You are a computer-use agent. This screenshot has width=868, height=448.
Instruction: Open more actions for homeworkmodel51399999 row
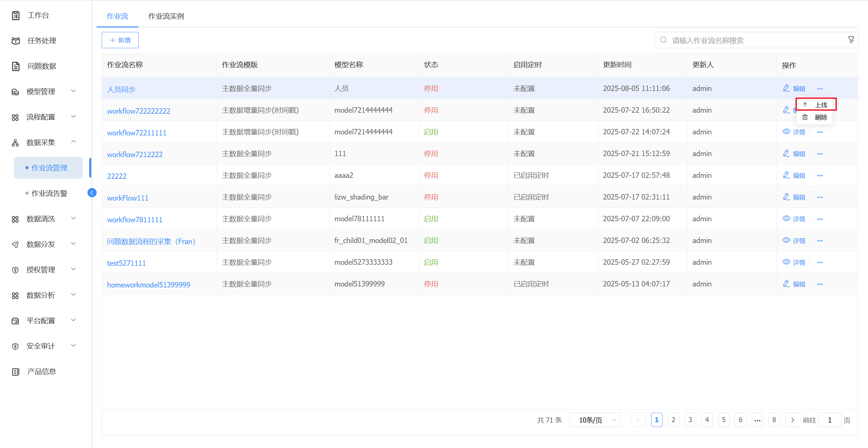[820, 284]
